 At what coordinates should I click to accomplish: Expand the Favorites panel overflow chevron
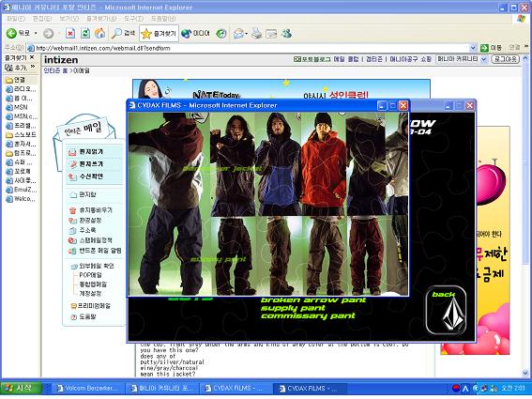pos(33,67)
